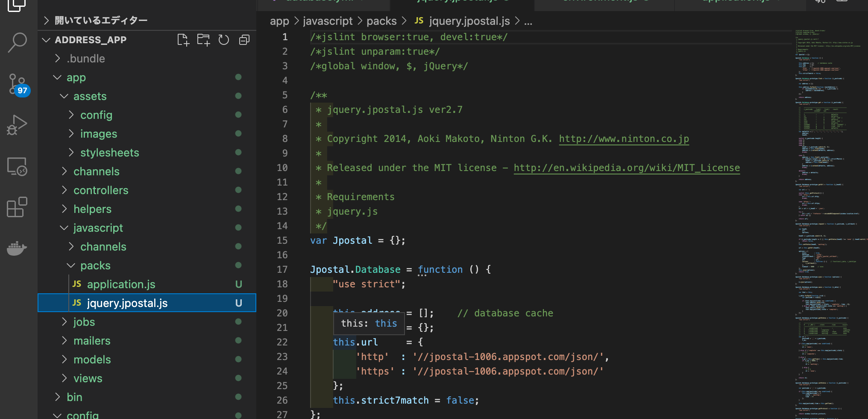The image size is (868, 419).
Task: Expand the helpers folder
Action: click(x=65, y=209)
